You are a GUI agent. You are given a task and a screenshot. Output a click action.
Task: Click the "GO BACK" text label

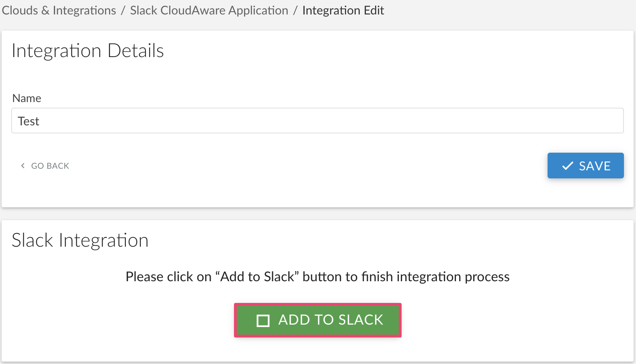click(50, 166)
